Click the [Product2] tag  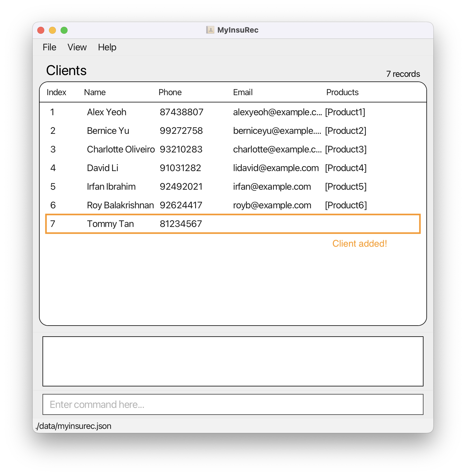click(346, 131)
